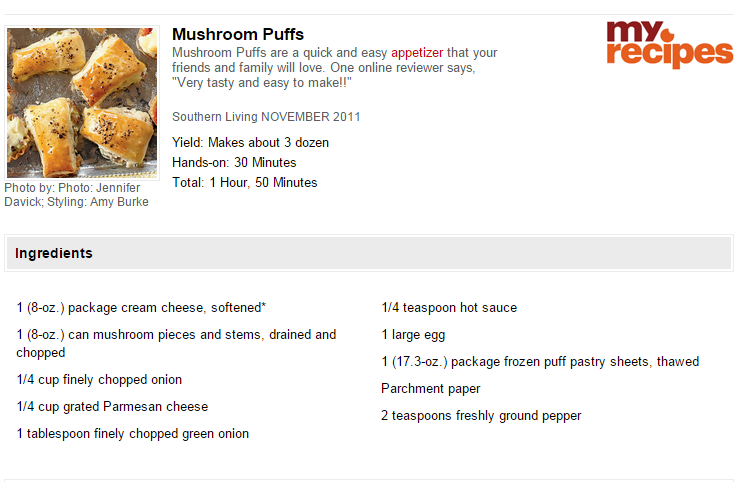Click the freshly ground pepper ingredient

[x=481, y=415]
